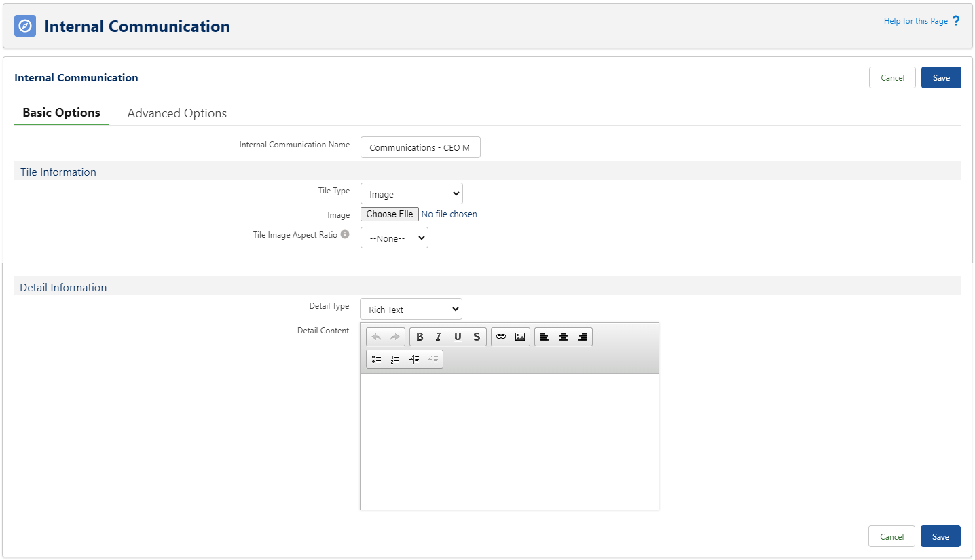Insert an image into the rich text

(x=520, y=337)
